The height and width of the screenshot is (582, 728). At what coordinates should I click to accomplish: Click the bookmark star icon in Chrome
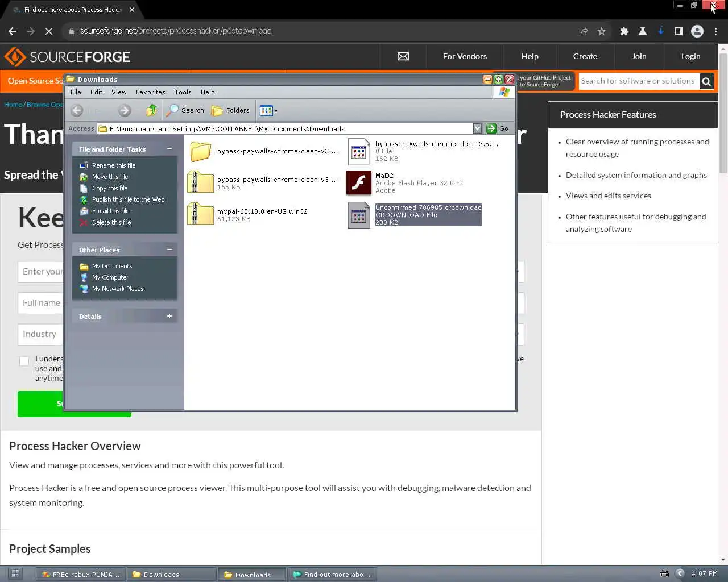602,31
